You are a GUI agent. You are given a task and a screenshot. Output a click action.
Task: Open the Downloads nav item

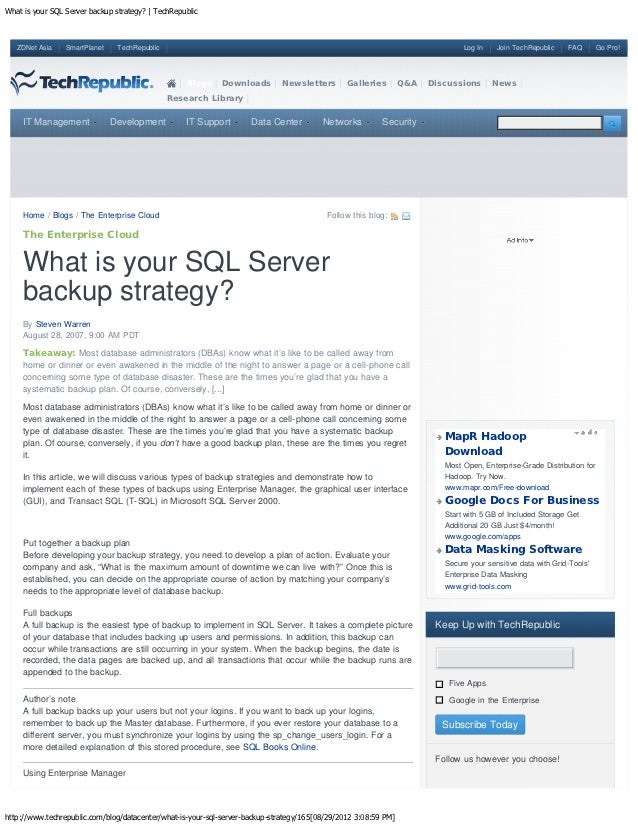246,83
